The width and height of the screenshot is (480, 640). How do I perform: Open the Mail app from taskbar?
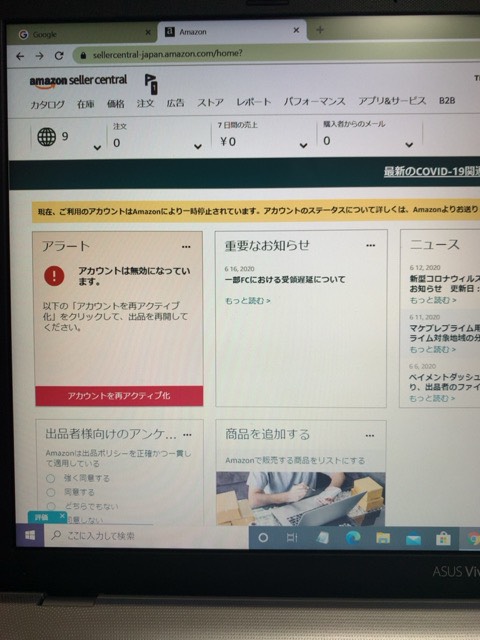pos(413,540)
